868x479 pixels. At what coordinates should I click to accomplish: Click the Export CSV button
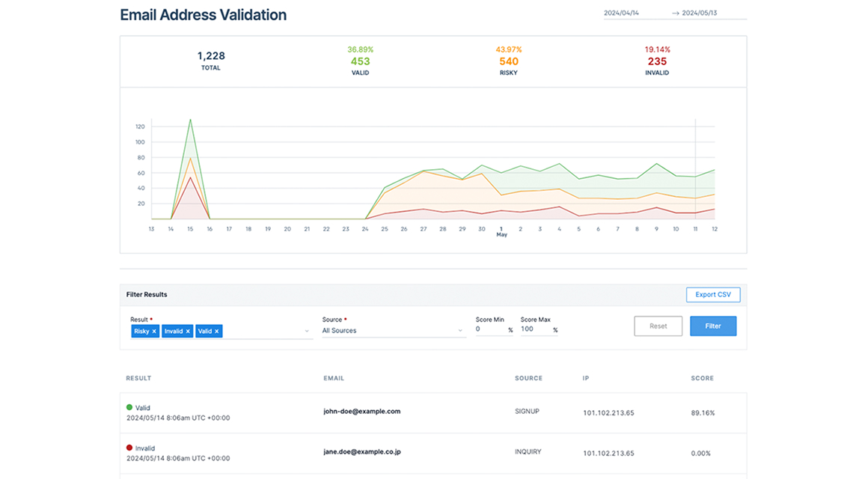click(712, 295)
